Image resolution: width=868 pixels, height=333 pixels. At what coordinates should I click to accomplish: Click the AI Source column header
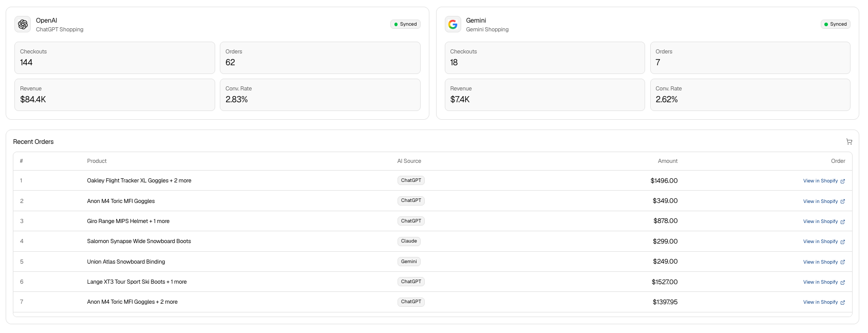pyautogui.click(x=409, y=161)
